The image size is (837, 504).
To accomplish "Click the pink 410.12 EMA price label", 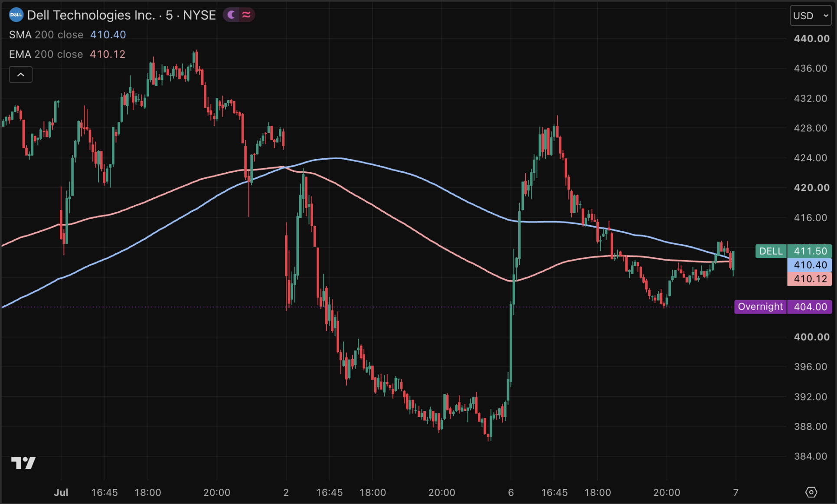I will (x=810, y=279).
